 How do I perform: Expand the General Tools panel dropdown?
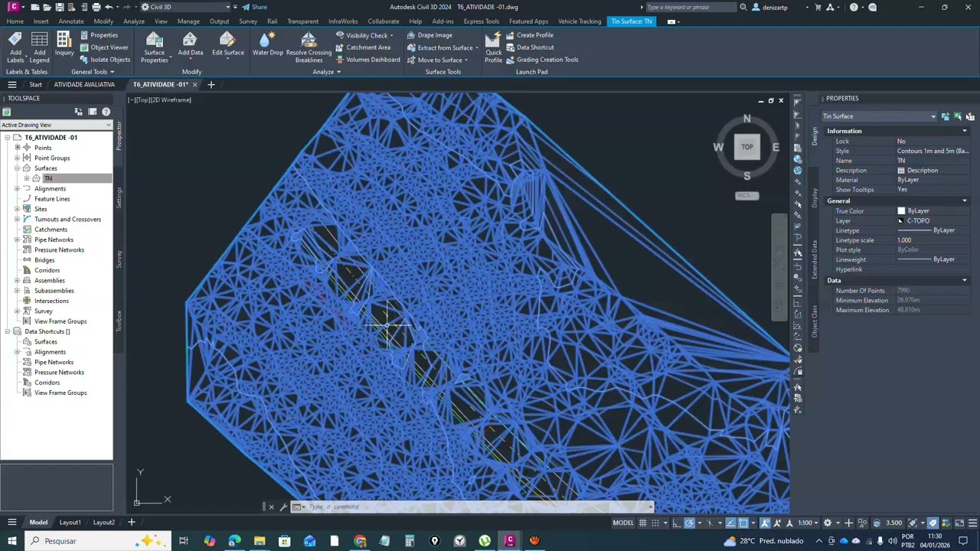[x=93, y=72]
